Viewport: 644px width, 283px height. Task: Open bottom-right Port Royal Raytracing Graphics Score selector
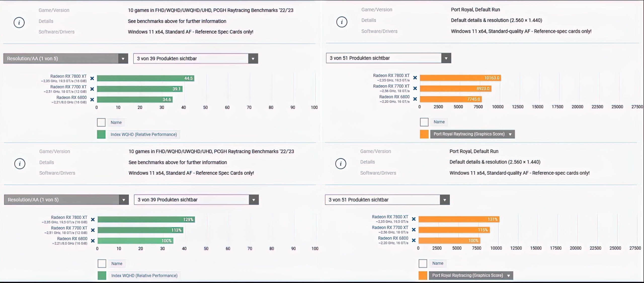[x=471, y=275]
